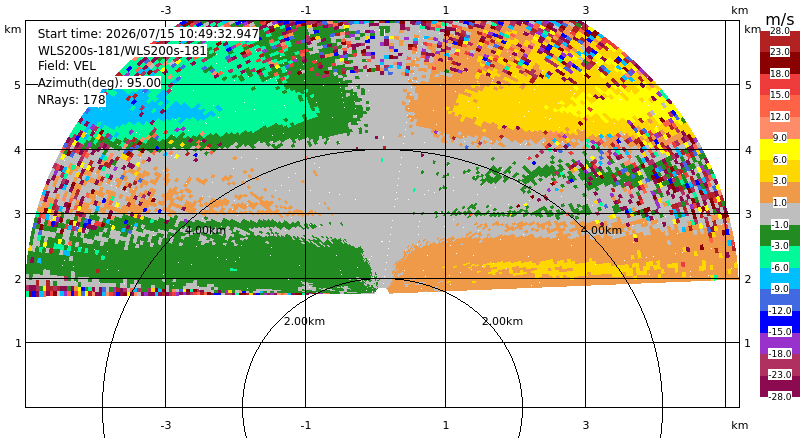Click the left 4.00km range ring label
Screen dimensions: 800x438
coord(205,230)
